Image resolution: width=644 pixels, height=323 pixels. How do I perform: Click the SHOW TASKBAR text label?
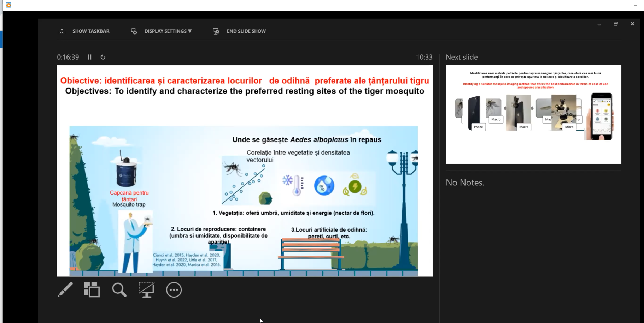click(x=91, y=31)
